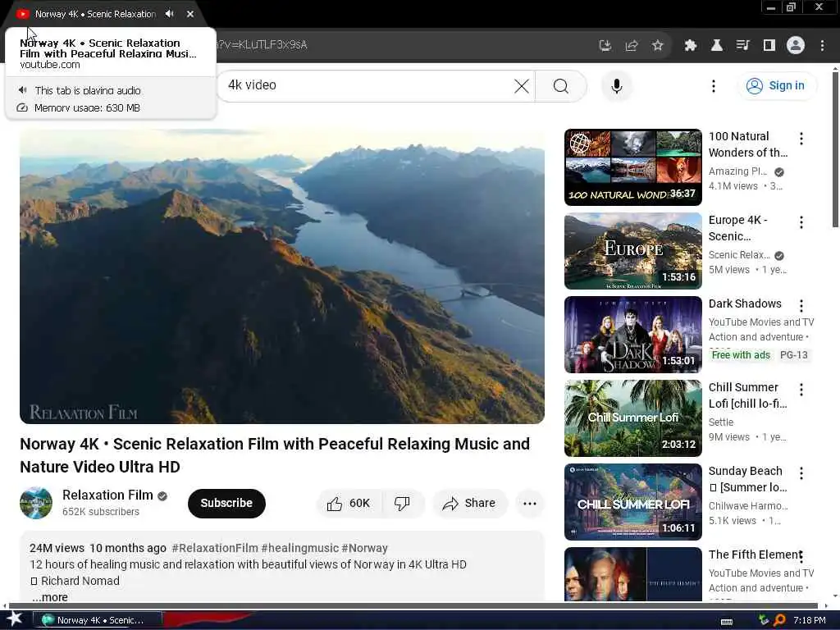Open Europe 4K Scenic video thumbnail

pyautogui.click(x=632, y=251)
